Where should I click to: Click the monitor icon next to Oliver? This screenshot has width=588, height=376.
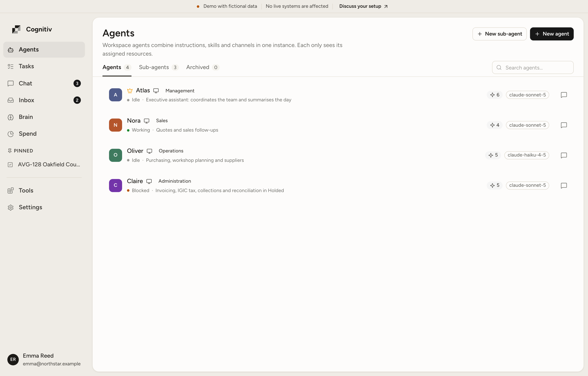149,151
